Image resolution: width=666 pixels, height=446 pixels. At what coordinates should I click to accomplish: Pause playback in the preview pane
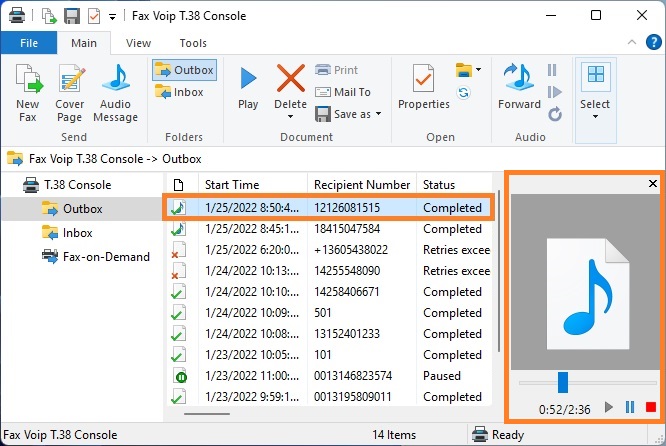pyautogui.click(x=630, y=407)
